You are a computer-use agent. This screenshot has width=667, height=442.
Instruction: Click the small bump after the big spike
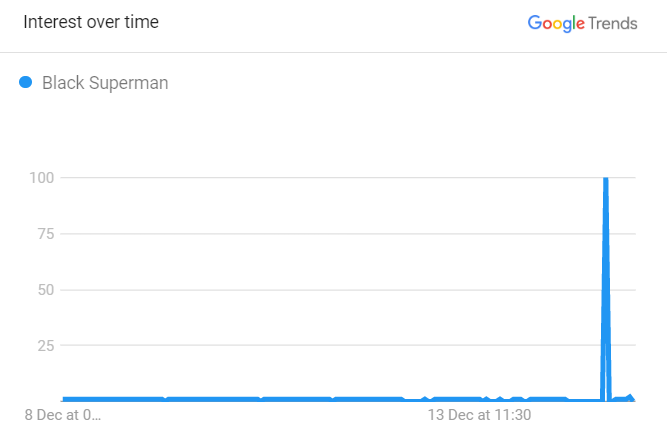point(630,397)
